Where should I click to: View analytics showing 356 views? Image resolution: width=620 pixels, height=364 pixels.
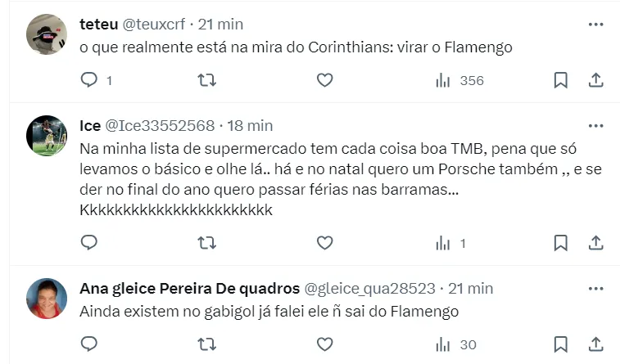(459, 80)
